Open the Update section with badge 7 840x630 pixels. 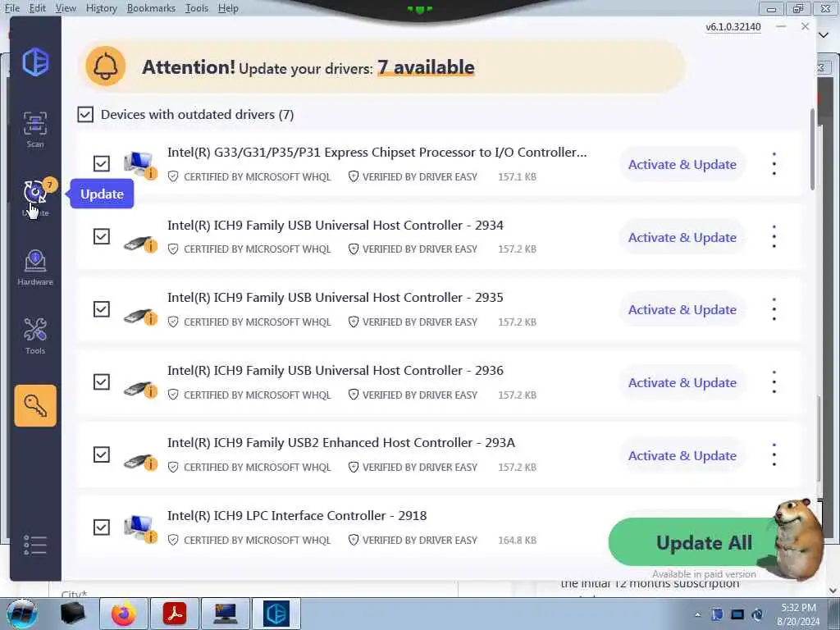pyautogui.click(x=35, y=198)
